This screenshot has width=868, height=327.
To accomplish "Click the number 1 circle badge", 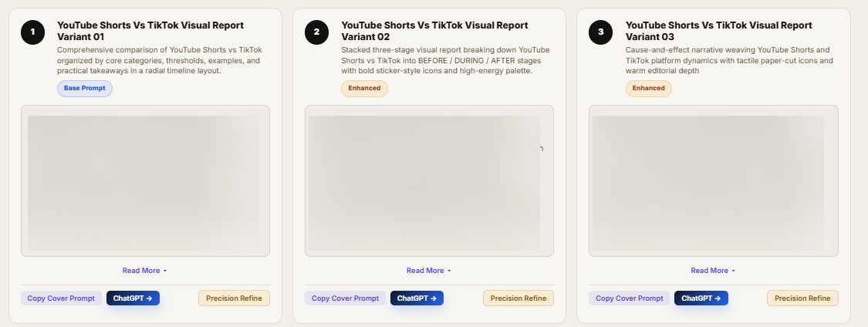I will (x=32, y=32).
